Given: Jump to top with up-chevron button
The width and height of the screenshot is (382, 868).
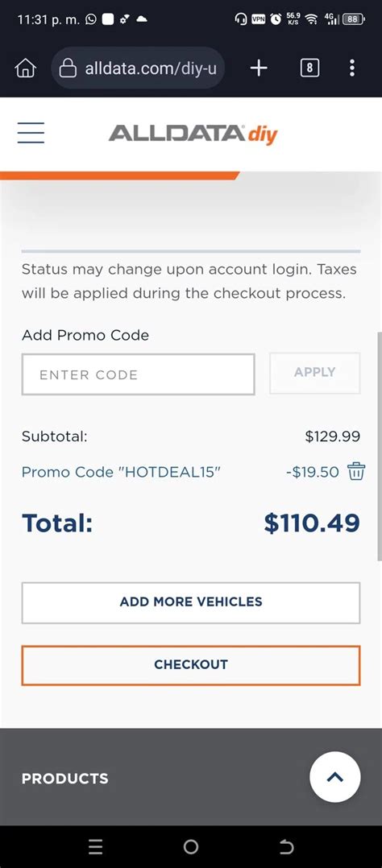Looking at the screenshot, I should 335,777.
